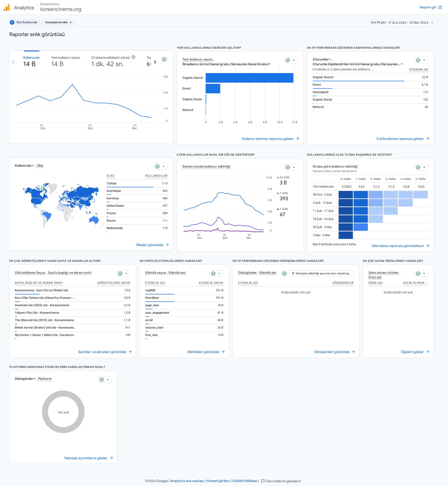Click the check icon on the Satın alınan ürünler card
The height and width of the screenshot is (486, 448).
pos(418,274)
